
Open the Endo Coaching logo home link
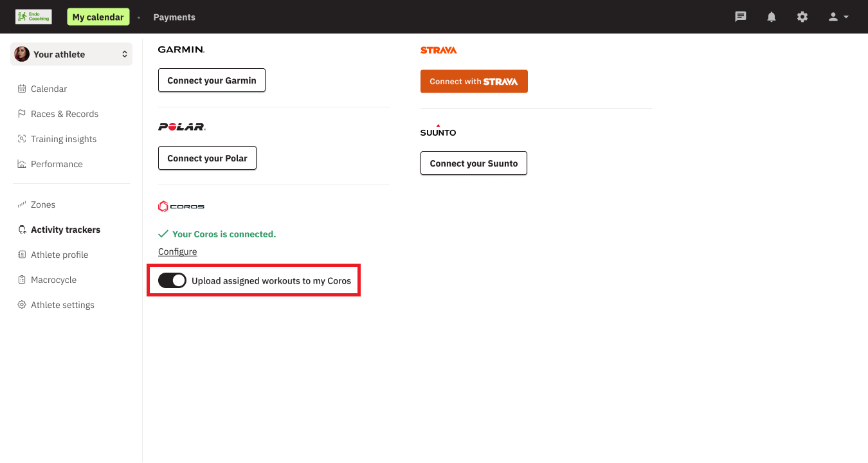(x=33, y=17)
